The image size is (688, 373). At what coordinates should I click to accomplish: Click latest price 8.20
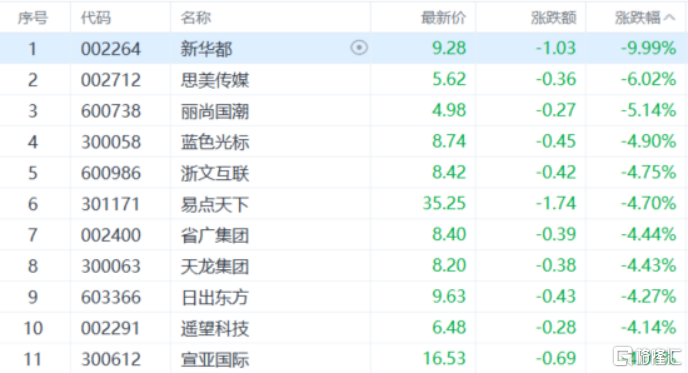pyautogui.click(x=449, y=265)
